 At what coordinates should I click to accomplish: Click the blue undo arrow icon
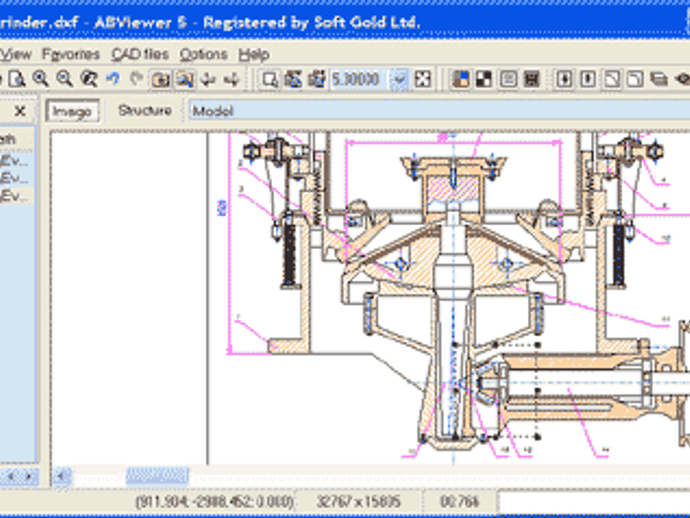click(113, 79)
